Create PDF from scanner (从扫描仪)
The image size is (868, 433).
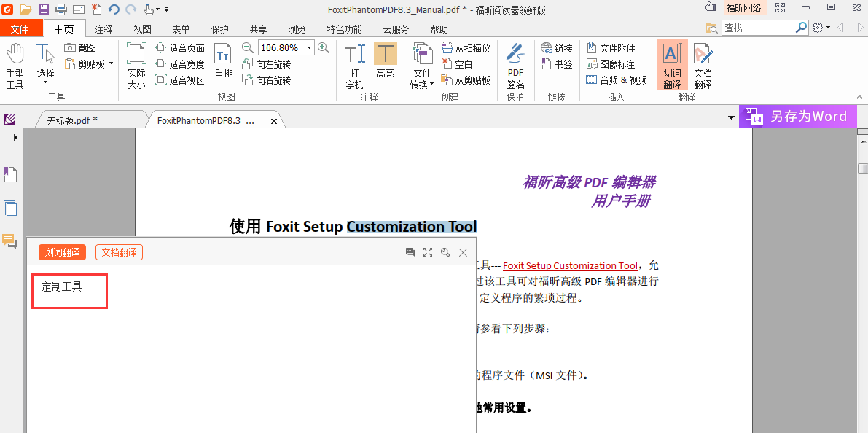tap(466, 48)
